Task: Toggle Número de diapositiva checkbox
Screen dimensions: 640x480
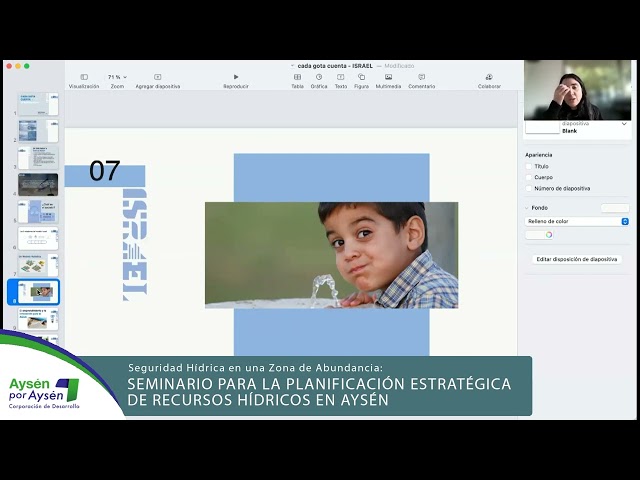Action: pyautogui.click(x=529, y=188)
